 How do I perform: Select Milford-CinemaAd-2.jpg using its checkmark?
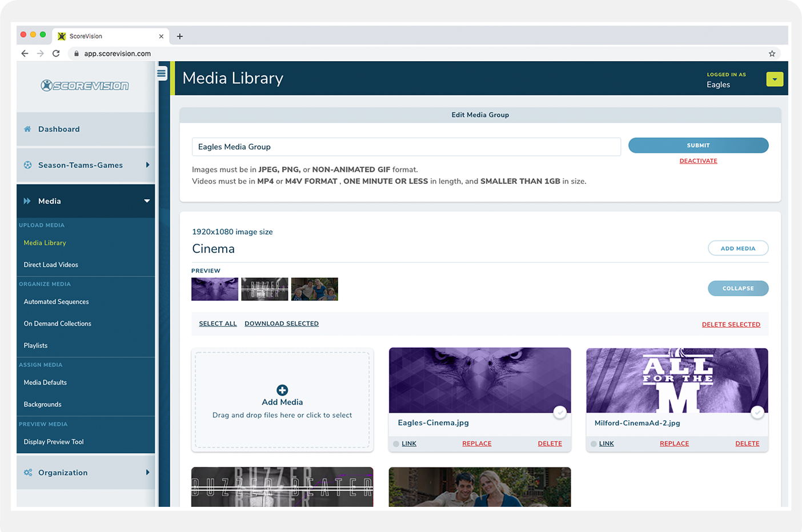[757, 412]
